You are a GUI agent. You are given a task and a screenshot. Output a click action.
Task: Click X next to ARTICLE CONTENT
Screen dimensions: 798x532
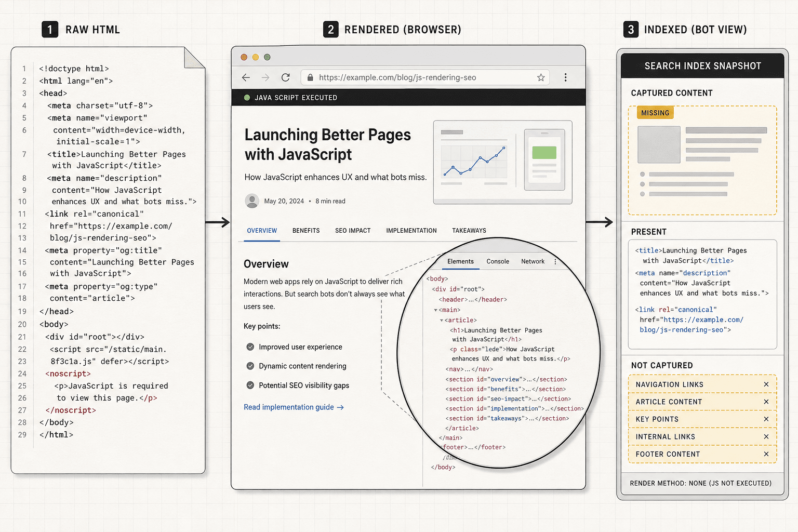[x=766, y=402]
